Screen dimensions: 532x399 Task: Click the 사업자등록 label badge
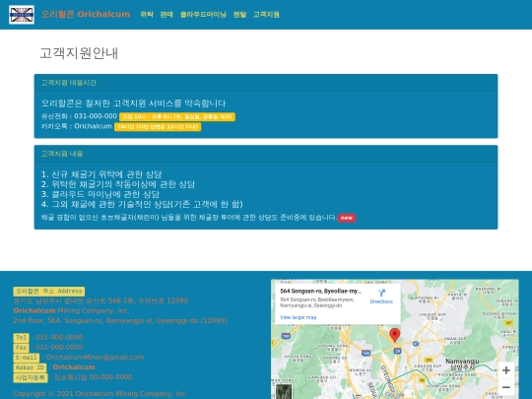31,377
